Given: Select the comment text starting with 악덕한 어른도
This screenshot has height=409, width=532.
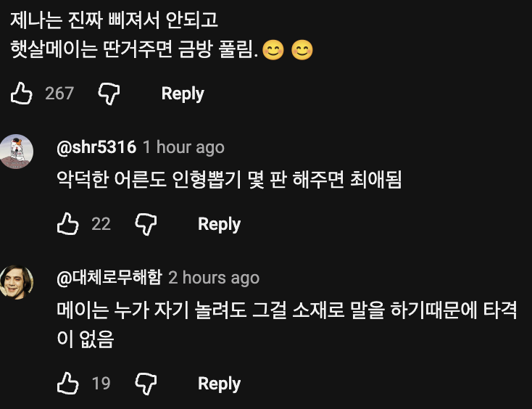Looking at the screenshot, I should tap(229, 179).
